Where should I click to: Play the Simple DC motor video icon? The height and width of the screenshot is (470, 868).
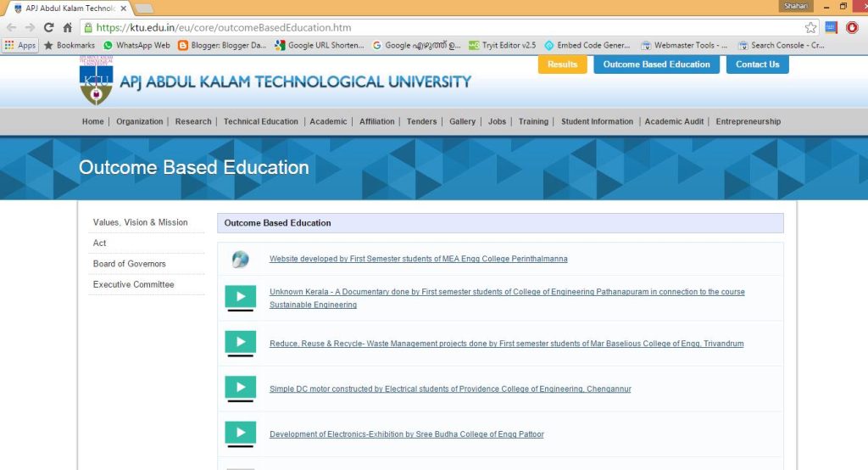click(x=240, y=388)
